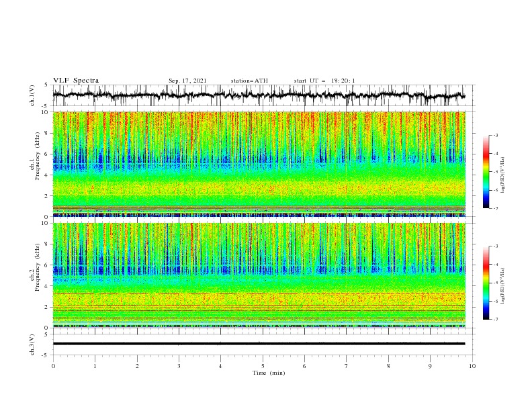Click the "10" tick on the time axis
The image size is (532, 411).
pyautogui.click(x=472, y=366)
